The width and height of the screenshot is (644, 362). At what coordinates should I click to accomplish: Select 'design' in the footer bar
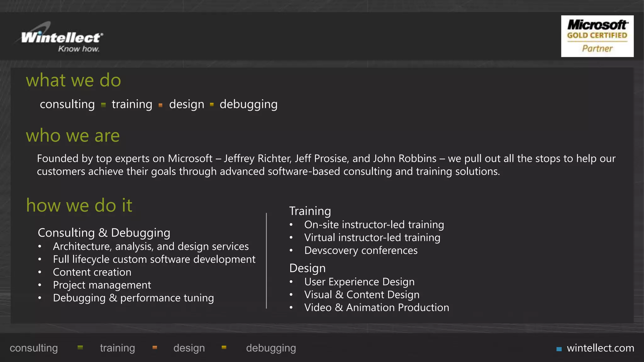[189, 348]
